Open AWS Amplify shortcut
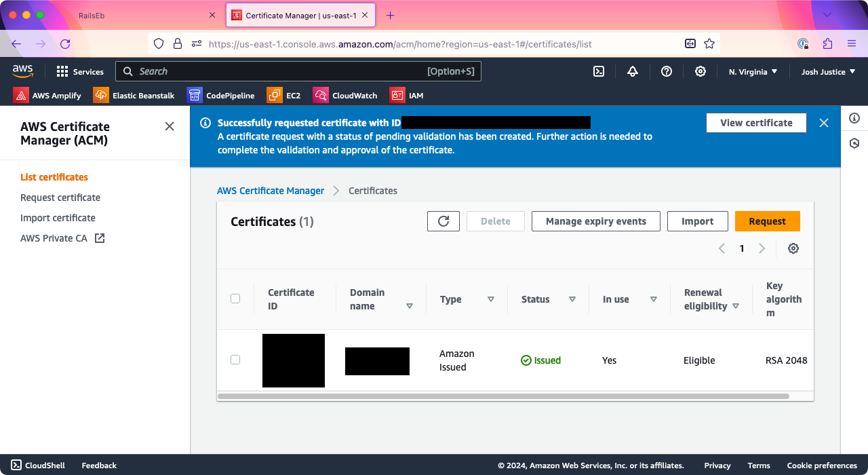Screen dimensions: 868x475 (47, 95)
